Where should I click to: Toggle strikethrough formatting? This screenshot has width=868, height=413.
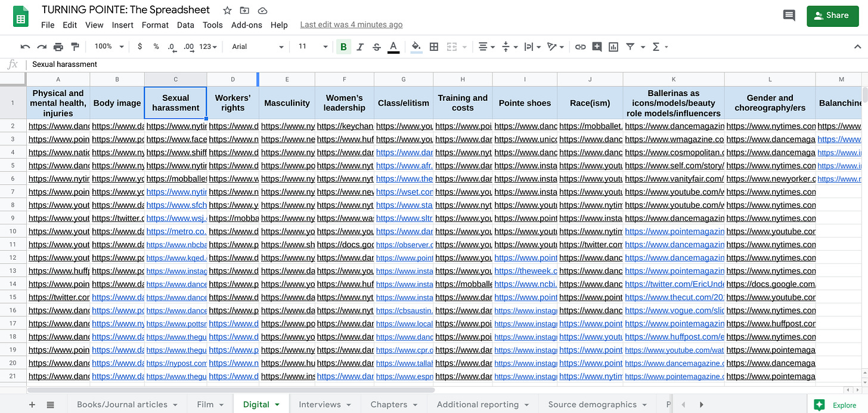point(377,47)
